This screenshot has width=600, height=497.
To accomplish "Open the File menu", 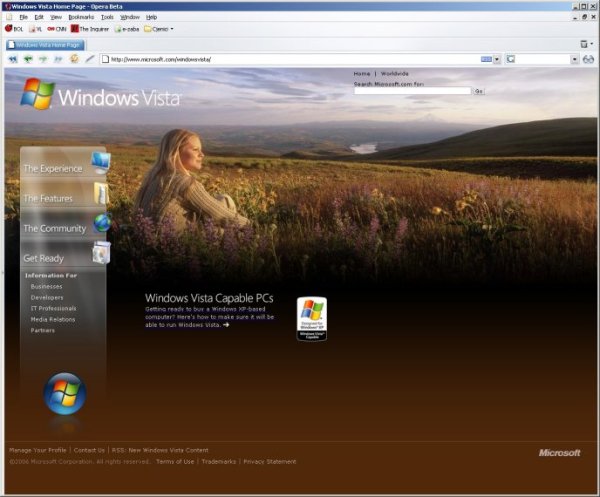I will tap(24, 17).
